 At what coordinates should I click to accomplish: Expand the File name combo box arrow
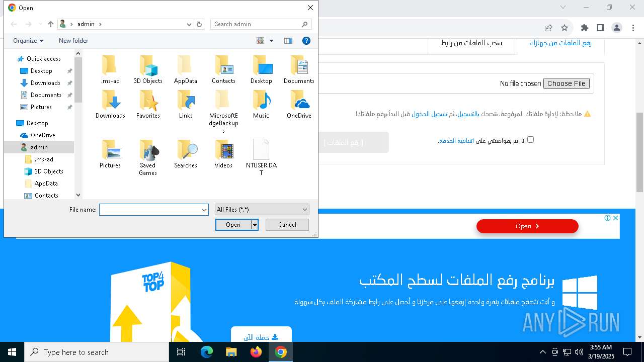click(204, 210)
